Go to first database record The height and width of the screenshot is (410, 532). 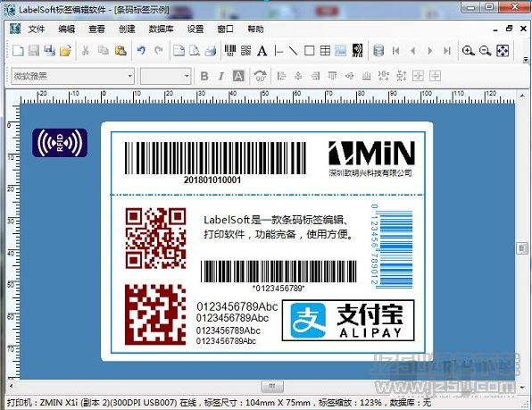click(x=395, y=51)
